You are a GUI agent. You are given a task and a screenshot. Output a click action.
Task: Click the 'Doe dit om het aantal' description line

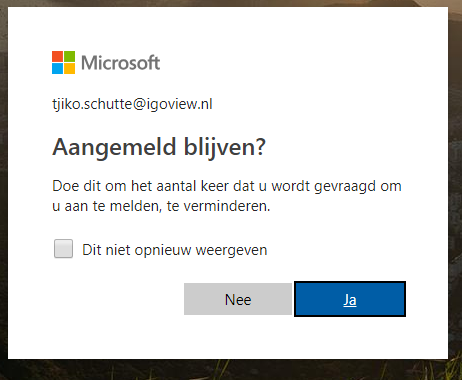[x=227, y=186]
